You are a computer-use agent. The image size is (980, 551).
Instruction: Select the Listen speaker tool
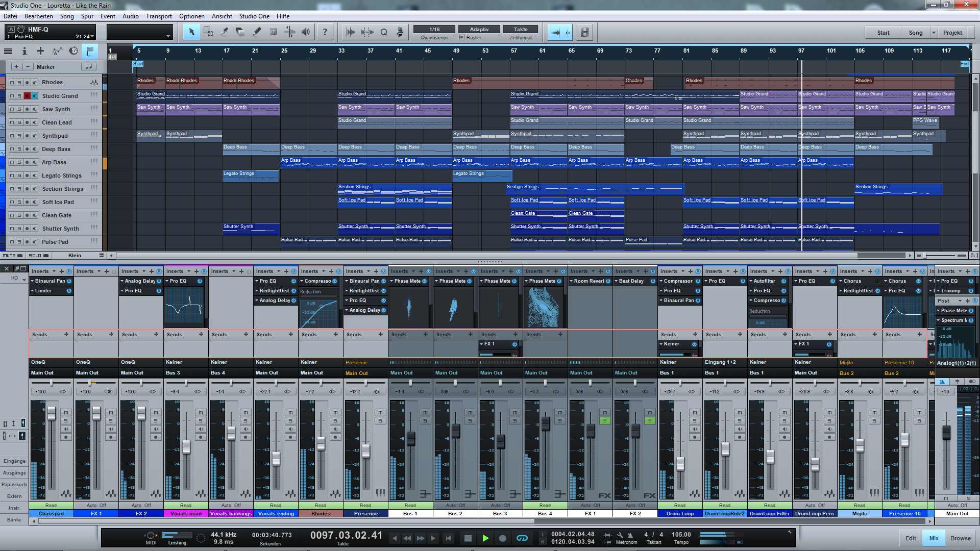pos(306,32)
